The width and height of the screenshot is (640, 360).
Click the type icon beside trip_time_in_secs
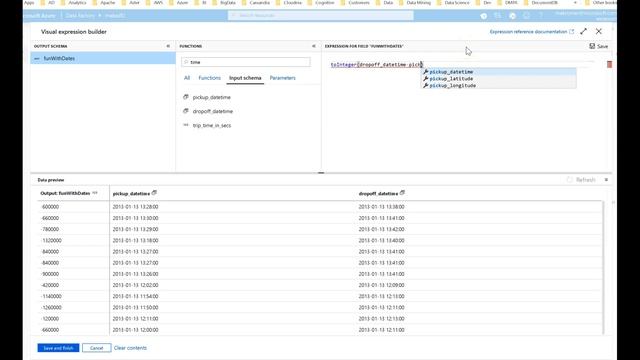pos(186,125)
